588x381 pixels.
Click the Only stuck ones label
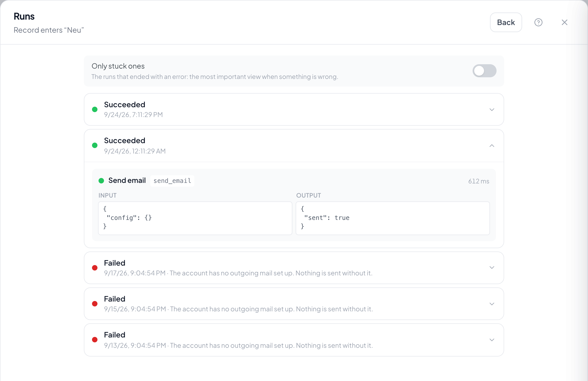pos(118,66)
